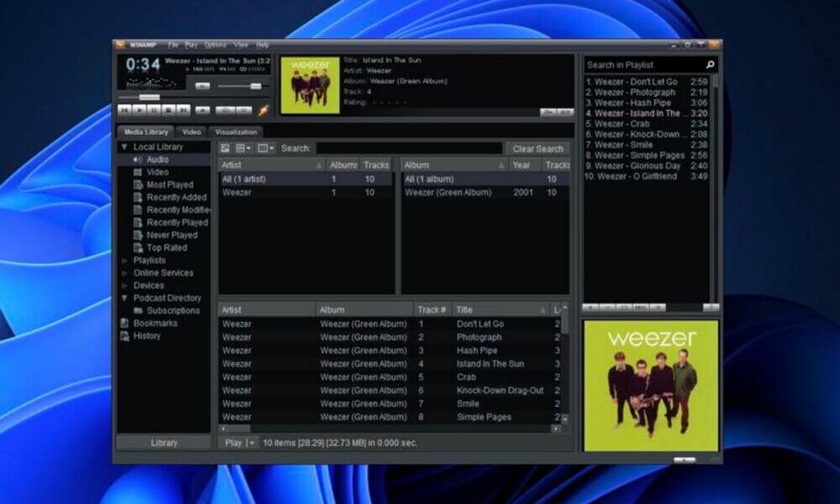The image size is (840, 504).
Task: Select Audio under Local Library
Action: 158,160
